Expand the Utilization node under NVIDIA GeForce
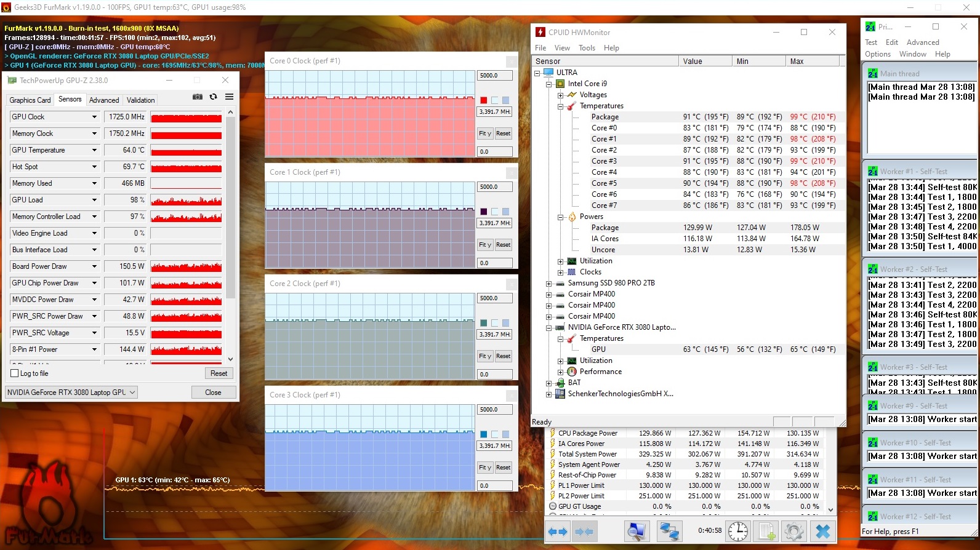This screenshot has width=980, height=550. click(x=561, y=361)
